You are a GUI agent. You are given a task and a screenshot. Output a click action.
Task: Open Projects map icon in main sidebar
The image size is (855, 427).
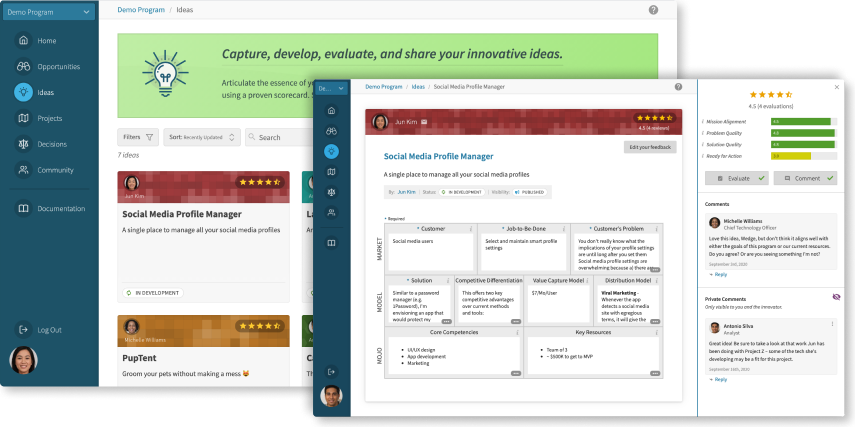(23, 118)
